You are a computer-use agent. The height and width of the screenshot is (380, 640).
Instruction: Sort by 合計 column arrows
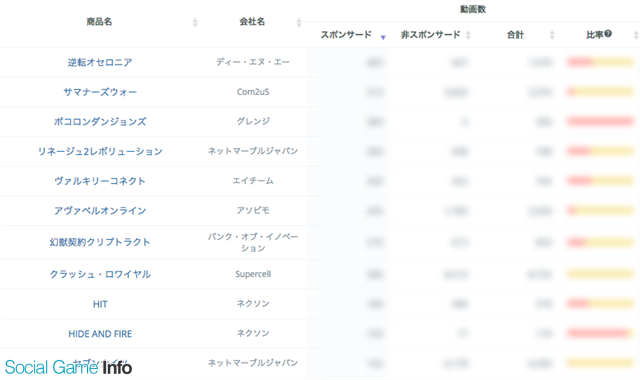pos(552,35)
